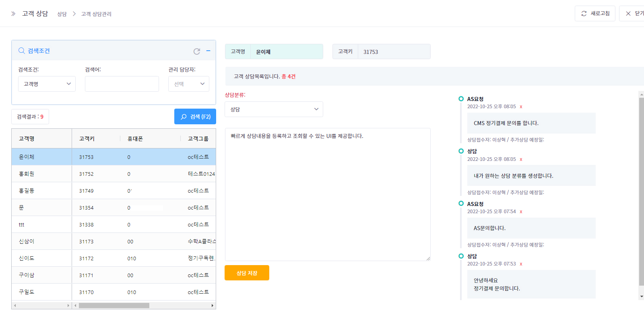Sort by the 고객키 column header
This screenshot has width=644, height=317.
tap(87, 139)
